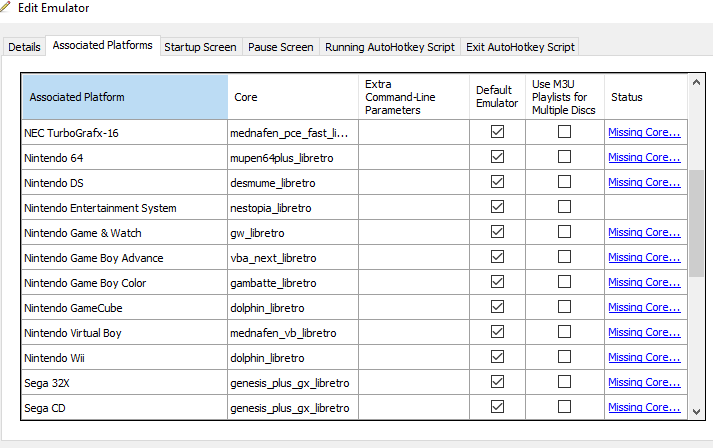Toggle Default Emulator for Nintendo Entertainment System
This screenshot has height=448, width=713.
497,207
